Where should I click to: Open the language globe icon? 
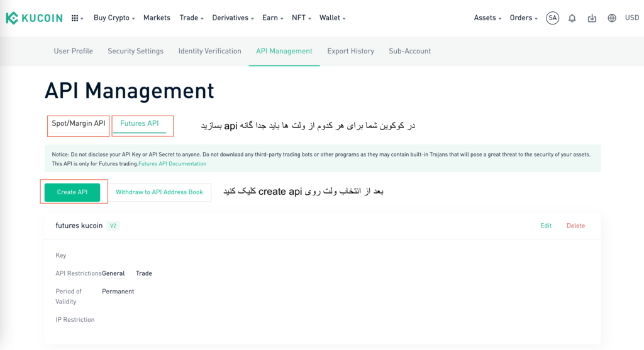pos(612,18)
